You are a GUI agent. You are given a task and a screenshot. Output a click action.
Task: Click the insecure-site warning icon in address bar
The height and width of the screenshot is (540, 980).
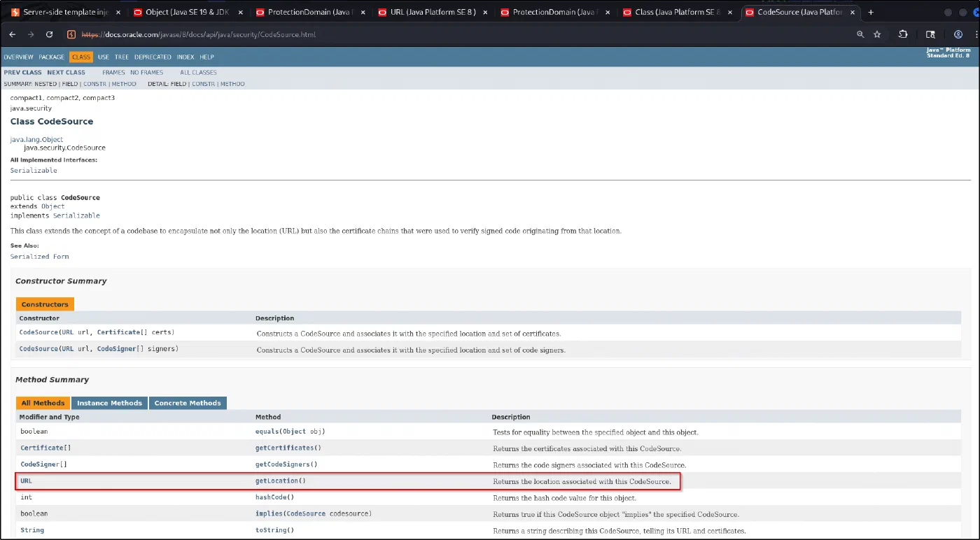click(x=71, y=34)
